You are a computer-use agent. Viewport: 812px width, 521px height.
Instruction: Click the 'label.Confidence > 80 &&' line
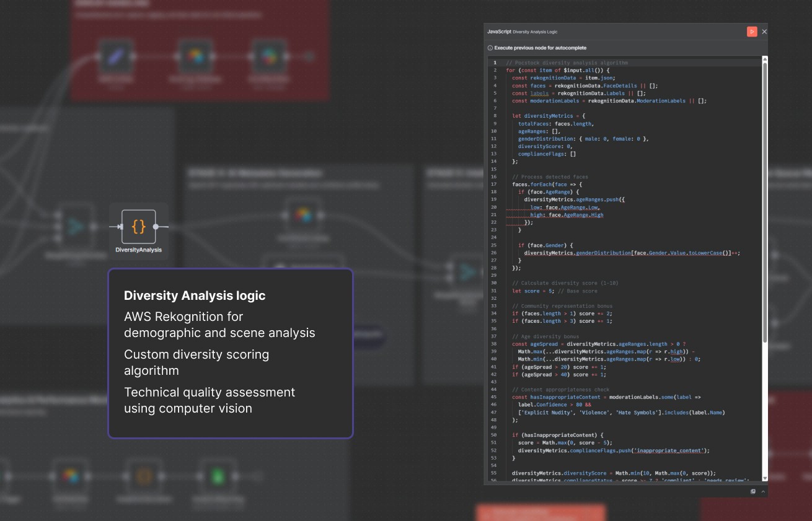554,405
